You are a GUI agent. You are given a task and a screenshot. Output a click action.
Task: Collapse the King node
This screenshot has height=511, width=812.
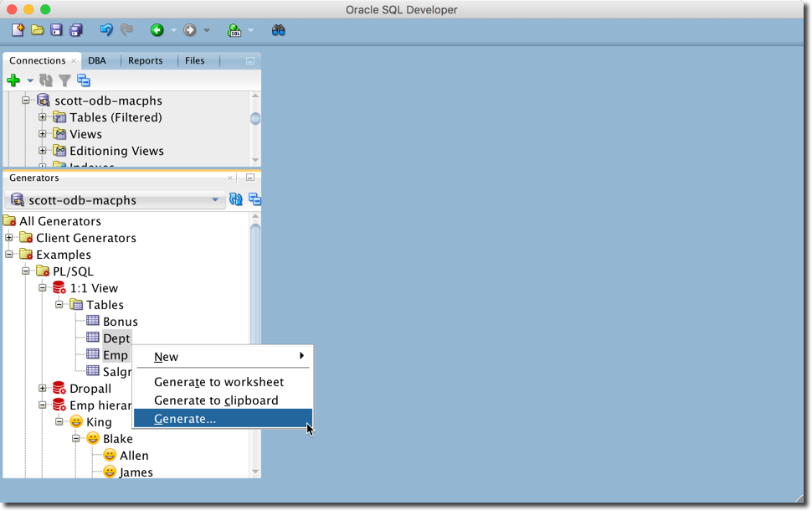pos(59,422)
